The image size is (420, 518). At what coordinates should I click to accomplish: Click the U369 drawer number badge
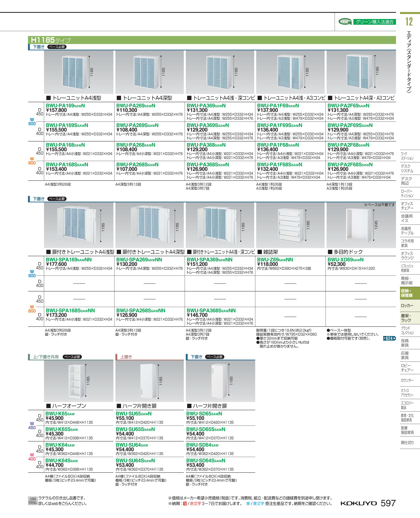[x=33, y=501]
